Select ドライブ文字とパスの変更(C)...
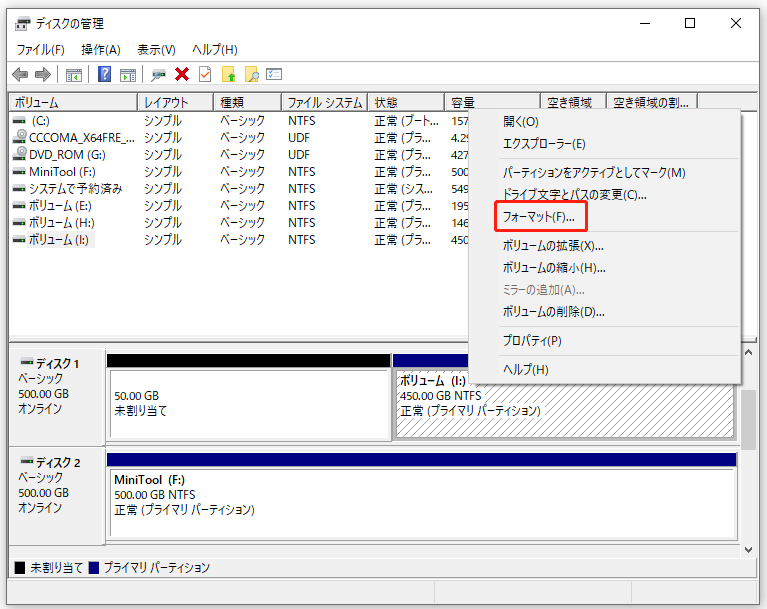The image size is (767, 609). (605, 195)
